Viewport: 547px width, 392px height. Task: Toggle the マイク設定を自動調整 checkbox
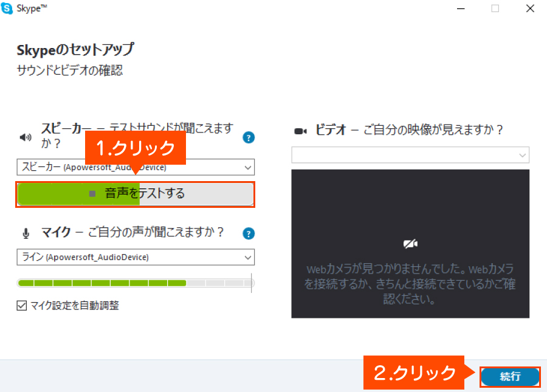(x=22, y=306)
